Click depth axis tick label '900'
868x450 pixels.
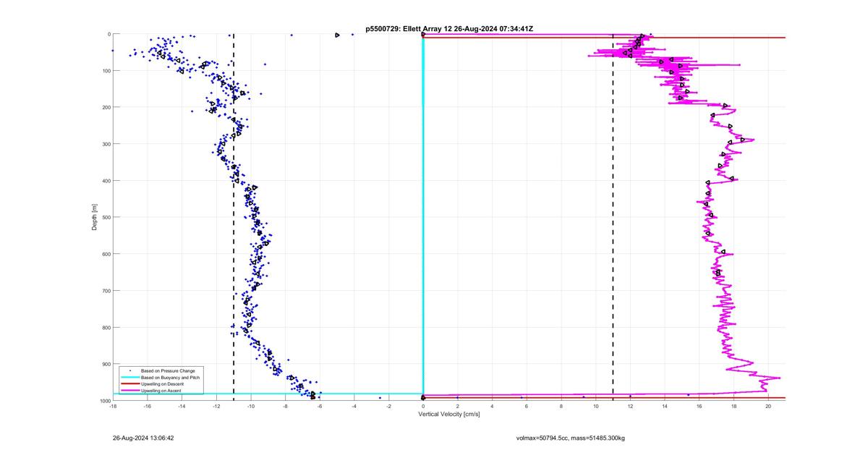tap(106, 364)
